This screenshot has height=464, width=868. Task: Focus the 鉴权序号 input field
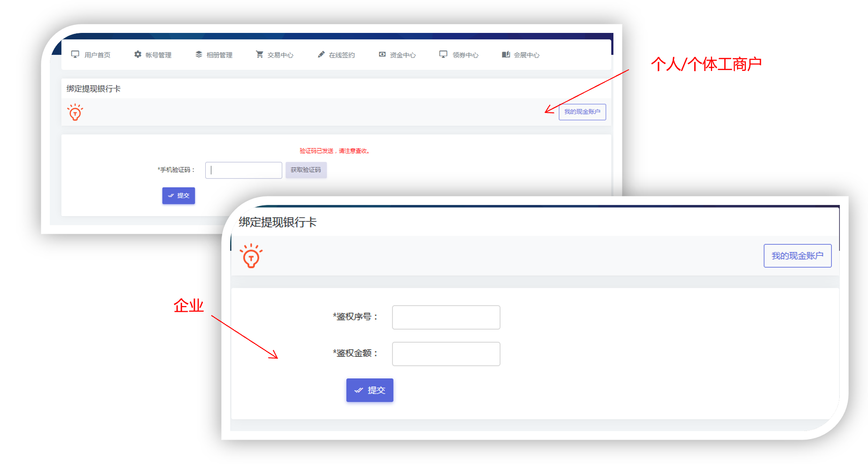[x=446, y=317]
